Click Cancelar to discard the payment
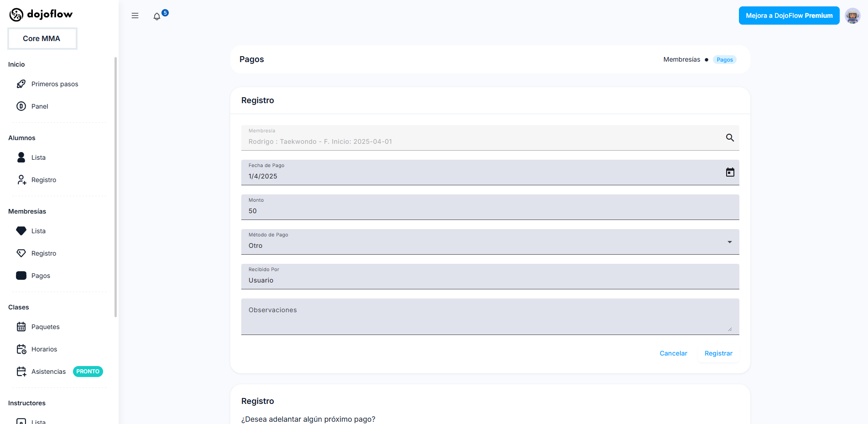 [x=673, y=353]
